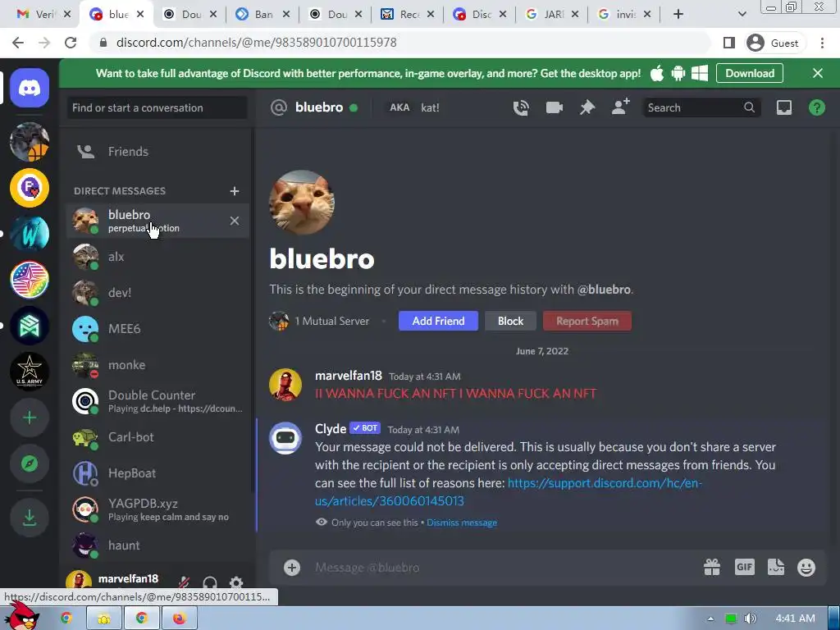Open the dev! direct message

(x=158, y=293)
